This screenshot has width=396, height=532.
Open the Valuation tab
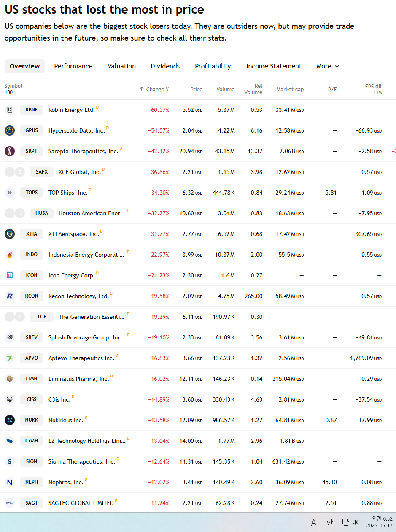coord(121,66)
